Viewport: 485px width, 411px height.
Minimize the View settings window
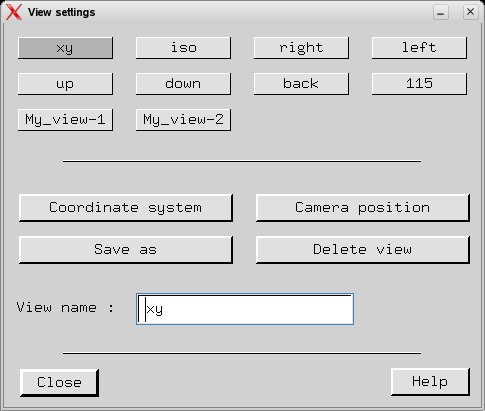point(441,12)
